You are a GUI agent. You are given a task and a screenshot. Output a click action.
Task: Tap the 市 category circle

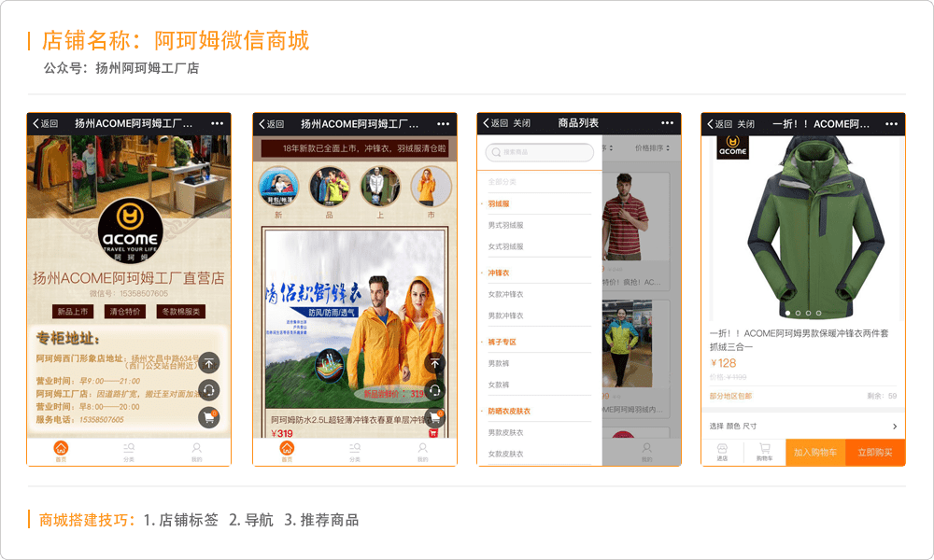[432, 187]
